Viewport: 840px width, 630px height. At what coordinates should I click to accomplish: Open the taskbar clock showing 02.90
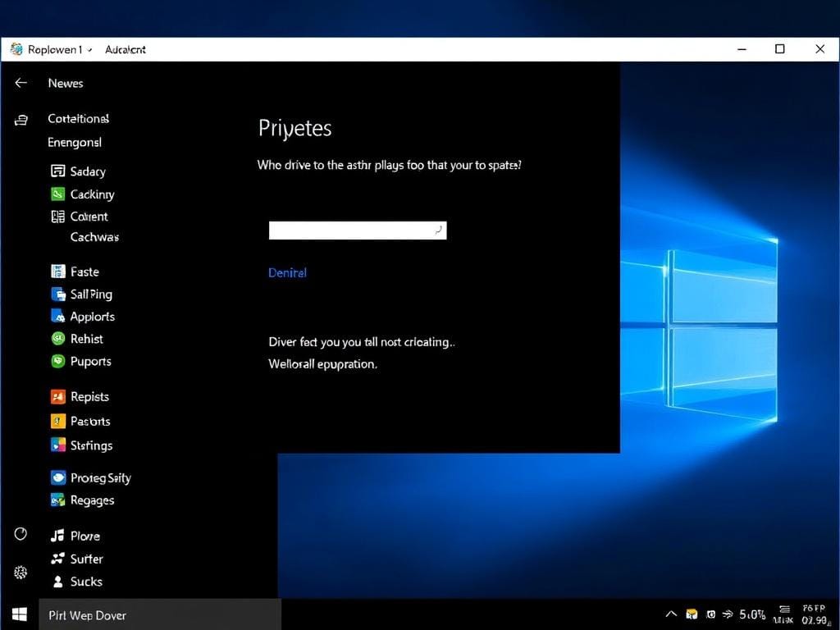tap(815, 615)
